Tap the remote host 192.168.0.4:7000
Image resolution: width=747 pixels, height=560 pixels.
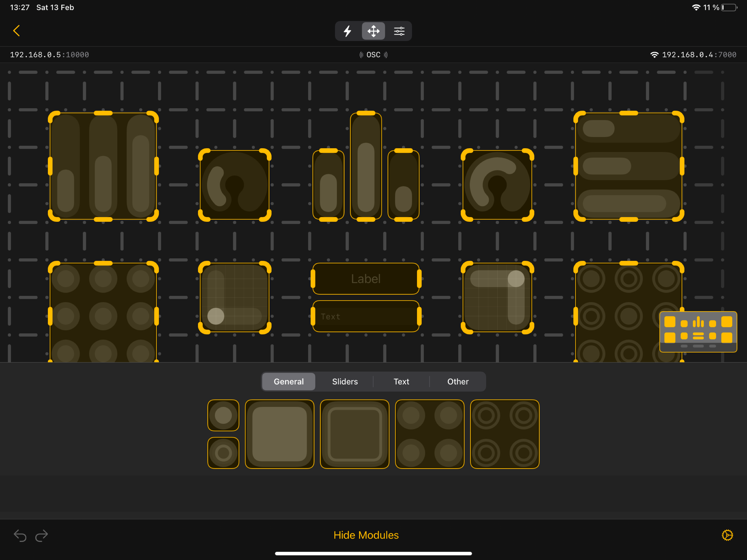click(694, 55)
